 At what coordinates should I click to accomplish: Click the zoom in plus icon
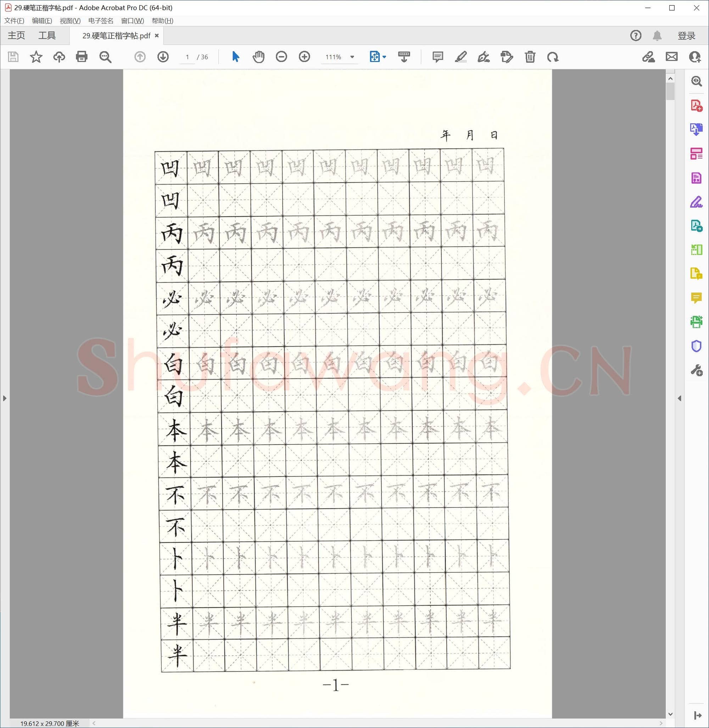[305, 57]
